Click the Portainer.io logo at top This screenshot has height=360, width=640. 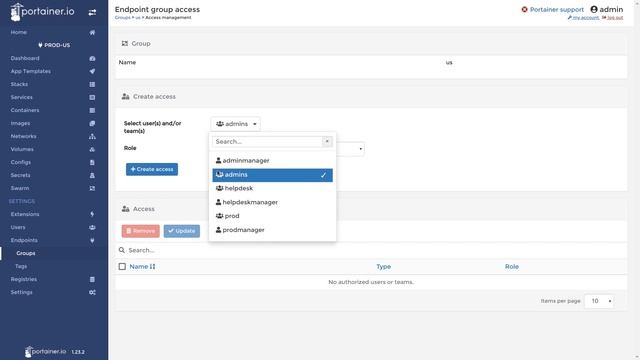(x=42, y=12)
